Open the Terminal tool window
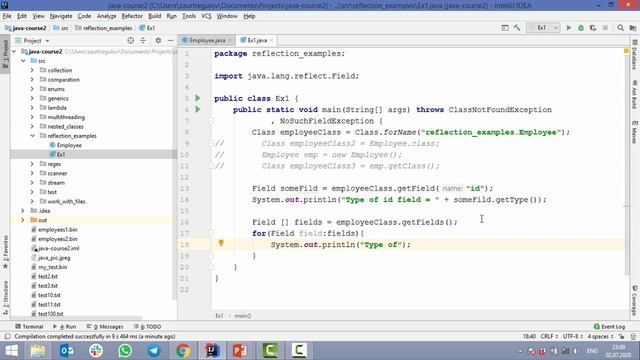The height and width of the screenshot is (360, 640). 29,327
